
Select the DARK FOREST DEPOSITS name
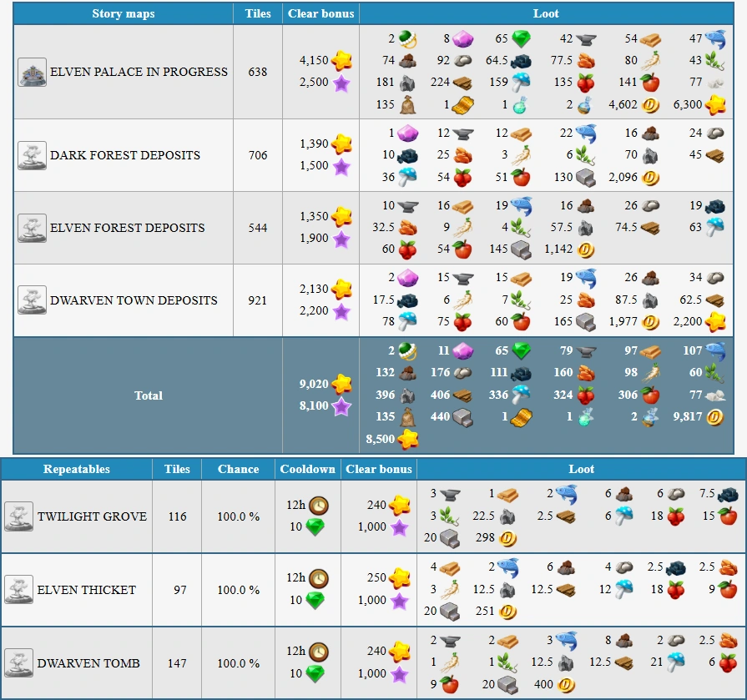(125, 155)
